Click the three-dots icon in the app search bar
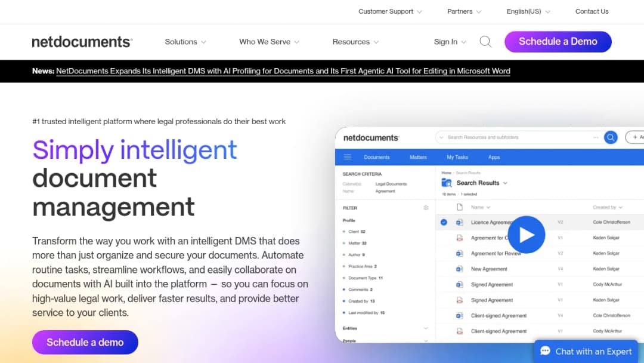The width and height of the screenshot is (644, 363). [x=596, y=137]
